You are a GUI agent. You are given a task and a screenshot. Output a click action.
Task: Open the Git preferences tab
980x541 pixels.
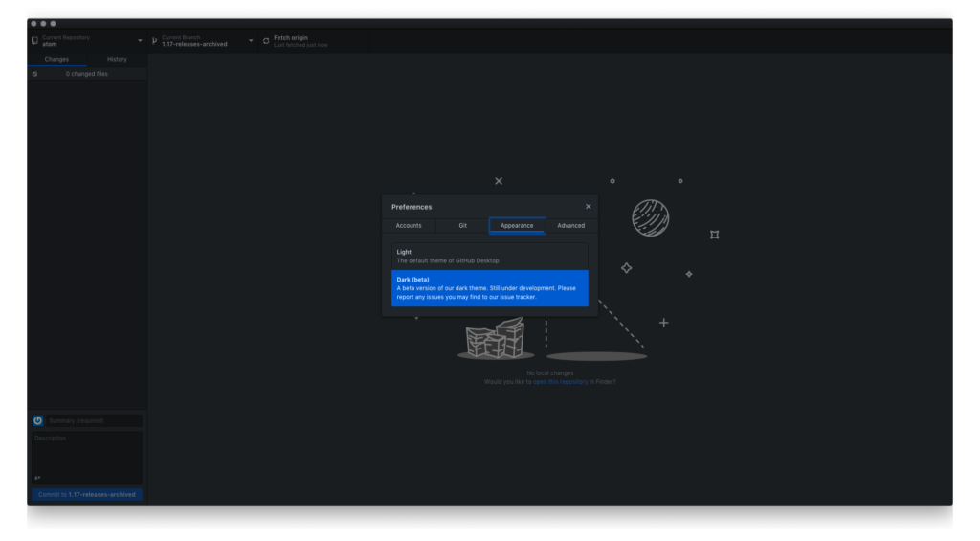(462, 226)
